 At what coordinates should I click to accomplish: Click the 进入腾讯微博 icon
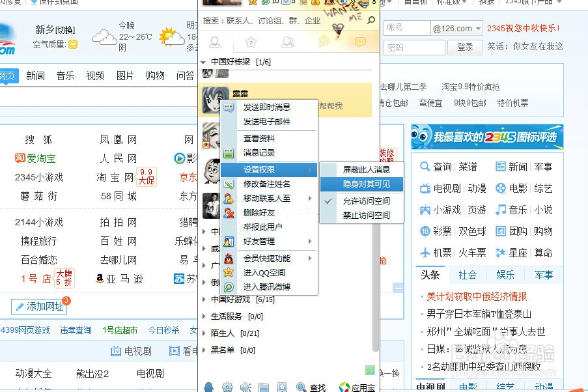point(229,287)
